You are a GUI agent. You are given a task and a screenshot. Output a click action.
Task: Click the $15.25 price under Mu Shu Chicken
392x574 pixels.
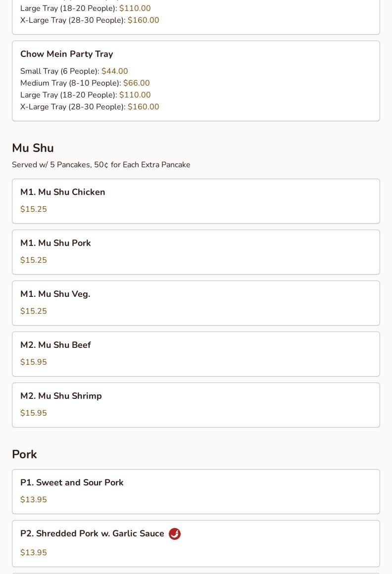(x=34, y=209)
